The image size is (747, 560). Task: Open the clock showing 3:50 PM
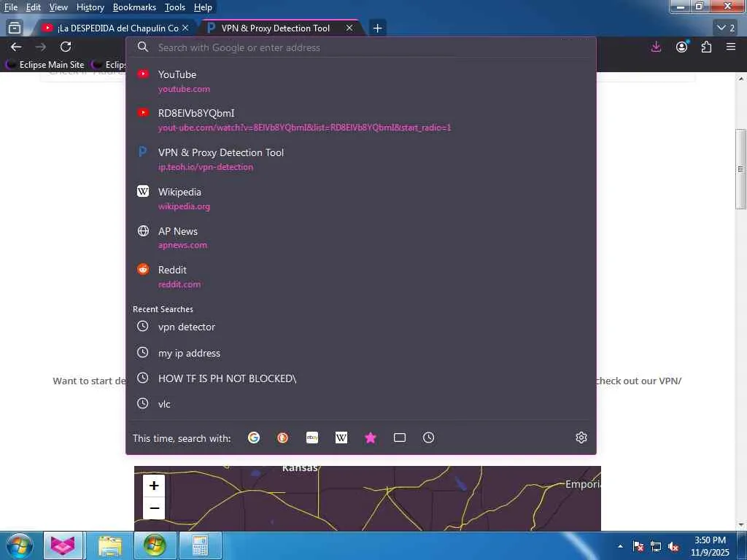(710, 546)
